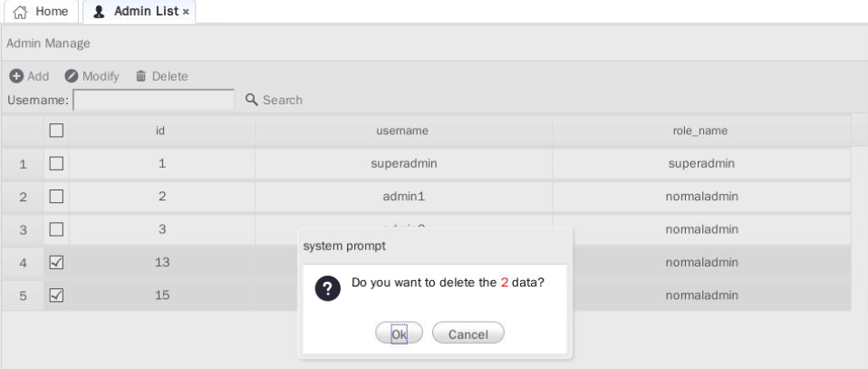
Task: Click the Modify pencil icon
Action: 71,76
